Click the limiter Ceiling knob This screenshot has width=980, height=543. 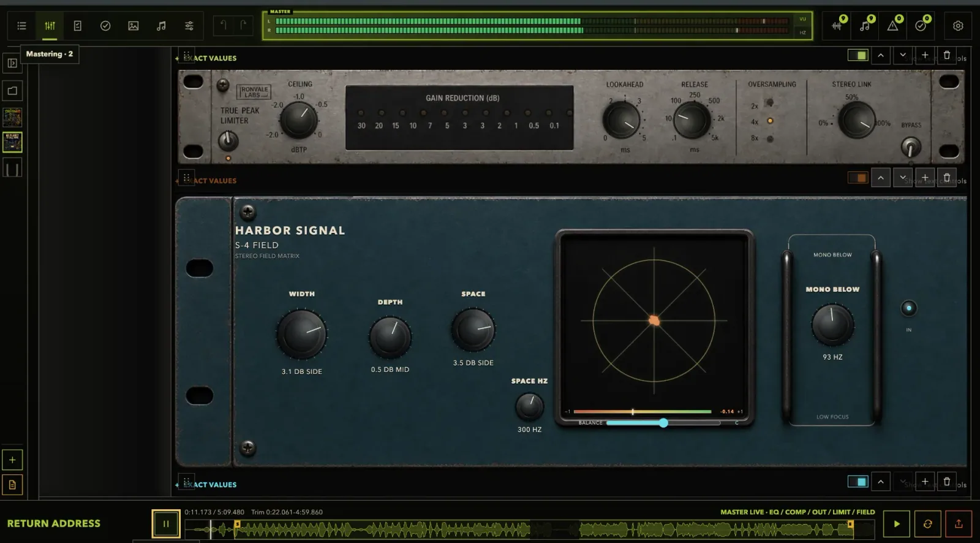299,120
